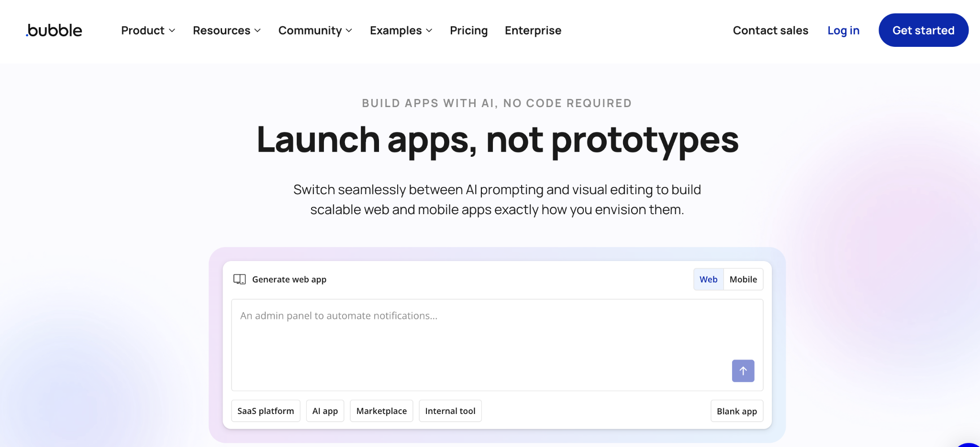The width and height of the screenshot is (980, 447).
Task: Click the 'Generate web app' label
Action: [x=289, y=279]
